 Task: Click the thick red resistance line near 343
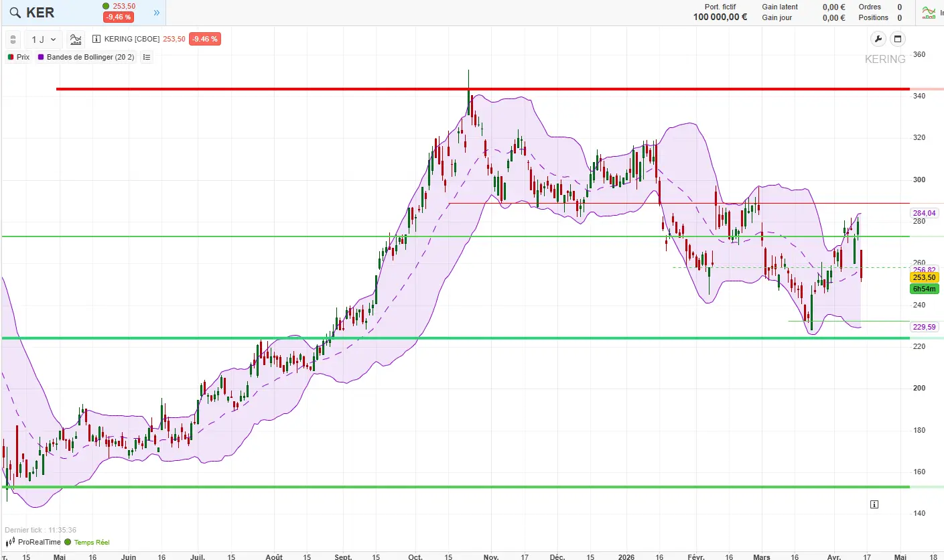pos(483,88)
